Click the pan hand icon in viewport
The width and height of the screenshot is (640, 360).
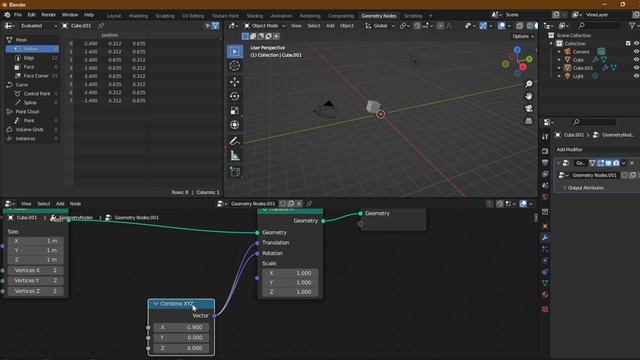click(529, 96)
